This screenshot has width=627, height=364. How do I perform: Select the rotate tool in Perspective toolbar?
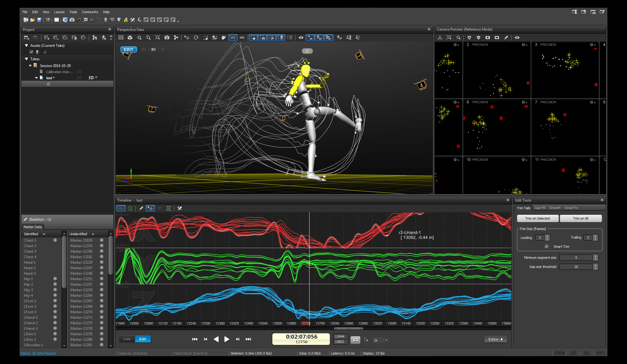(196, 38)
